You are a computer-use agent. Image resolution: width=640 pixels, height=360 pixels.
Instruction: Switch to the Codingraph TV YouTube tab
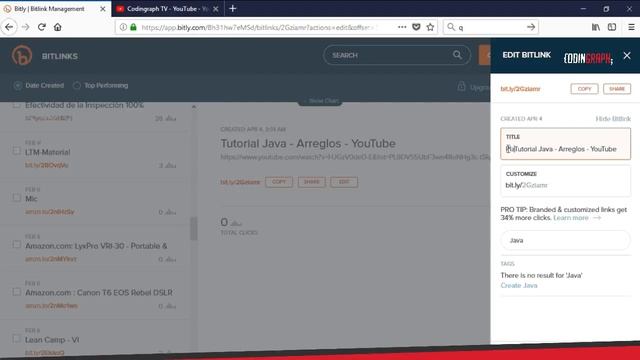[168, 9]
